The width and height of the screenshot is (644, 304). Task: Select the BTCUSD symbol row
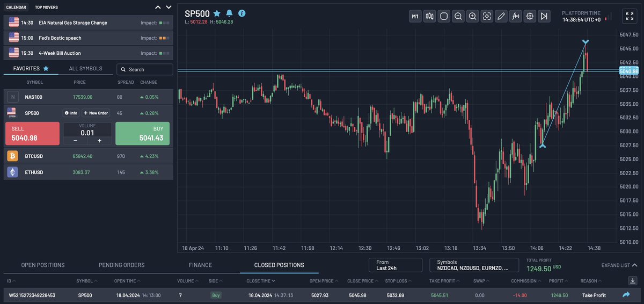pos(89,156)
